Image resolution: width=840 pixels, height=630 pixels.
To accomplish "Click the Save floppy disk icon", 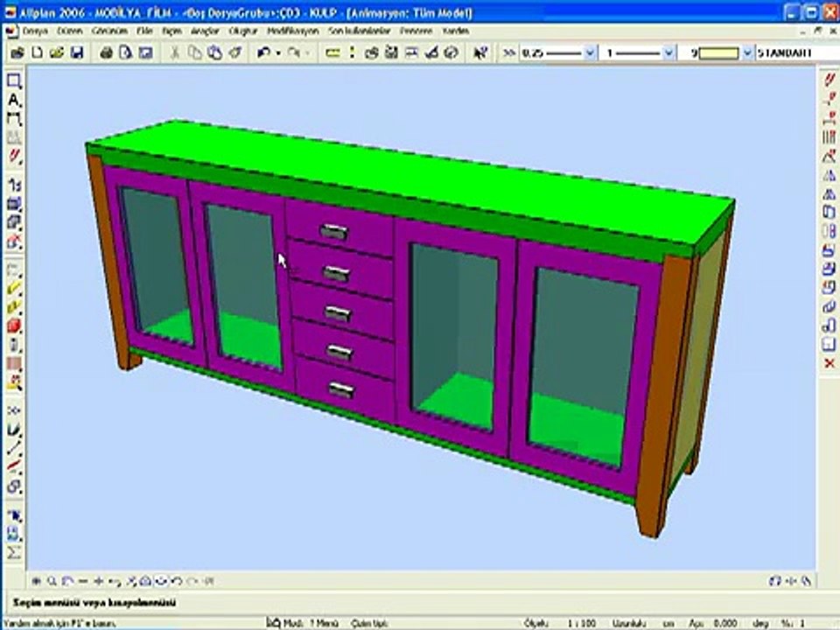I will coord(77,52).
